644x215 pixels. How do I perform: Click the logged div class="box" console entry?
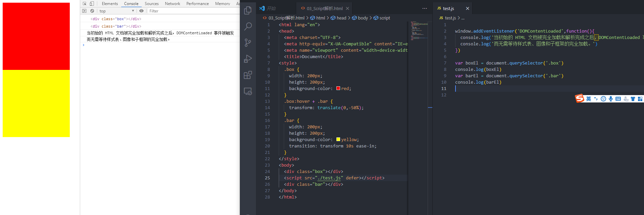(x=116, y=19)
